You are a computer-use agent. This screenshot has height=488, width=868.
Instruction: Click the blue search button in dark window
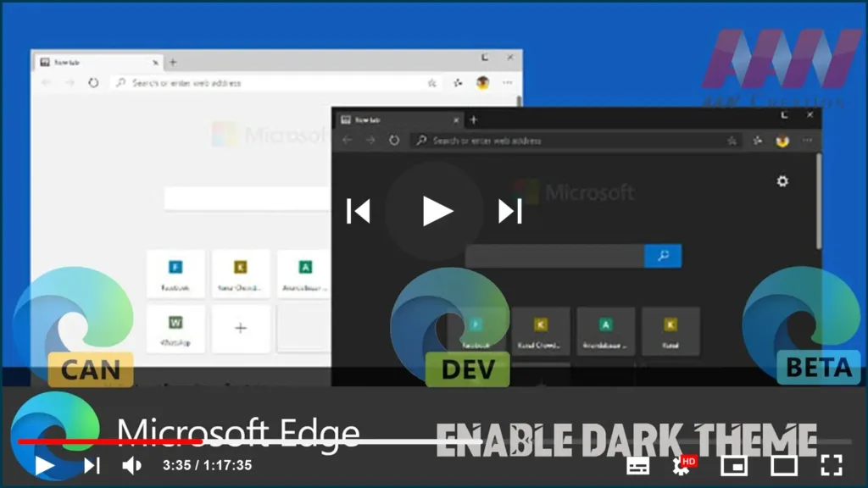[663, 255]
